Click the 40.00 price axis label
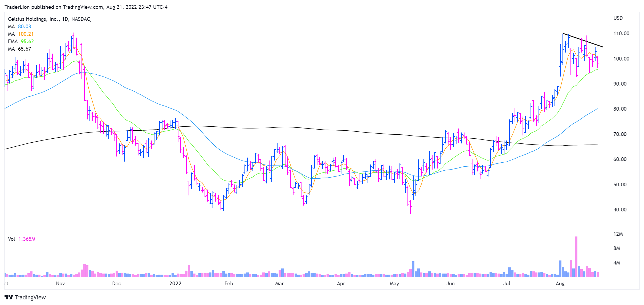 (620, 210)
